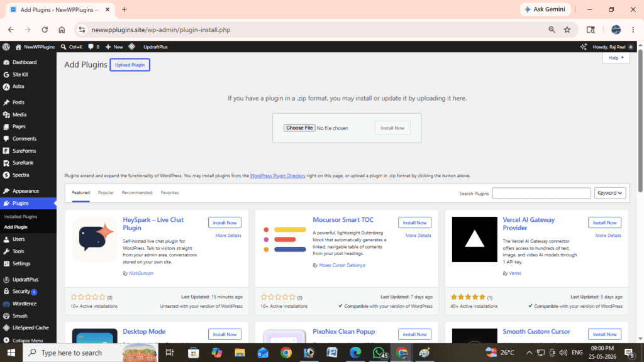Reload the page in the browser
The height and width of the screenshot is (362, 644).
pyautogui.click(x=45, y=30)
